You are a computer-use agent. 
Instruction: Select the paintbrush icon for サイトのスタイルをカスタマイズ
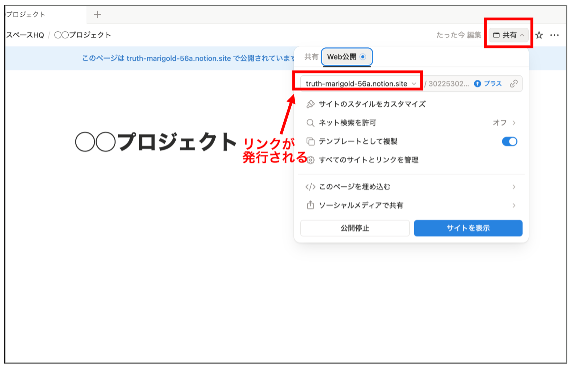[x=311, y=104]
